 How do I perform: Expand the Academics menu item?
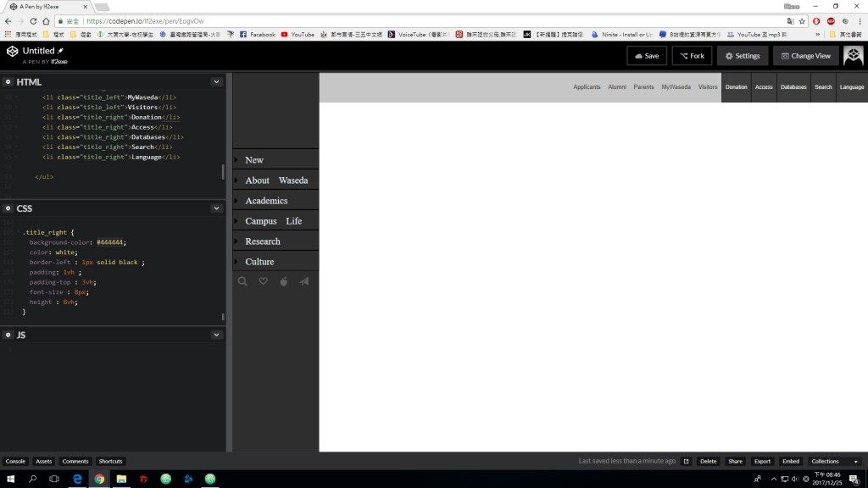[275, 201]
